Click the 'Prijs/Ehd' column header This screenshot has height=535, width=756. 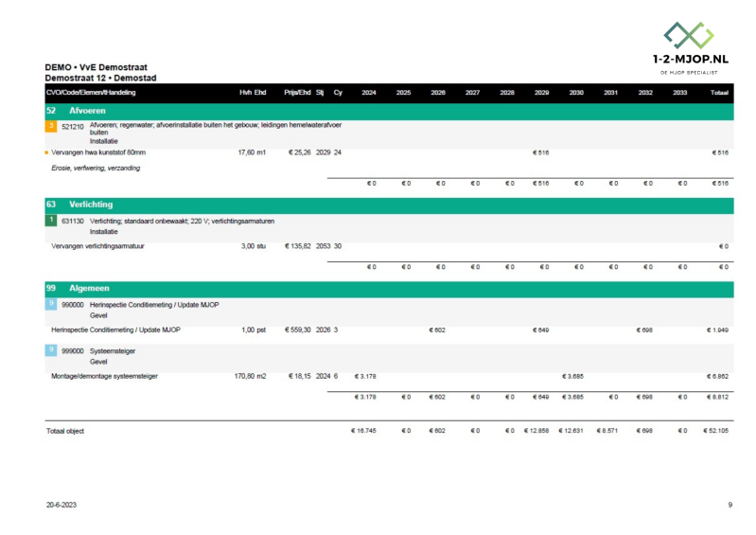tap(297, 93)
